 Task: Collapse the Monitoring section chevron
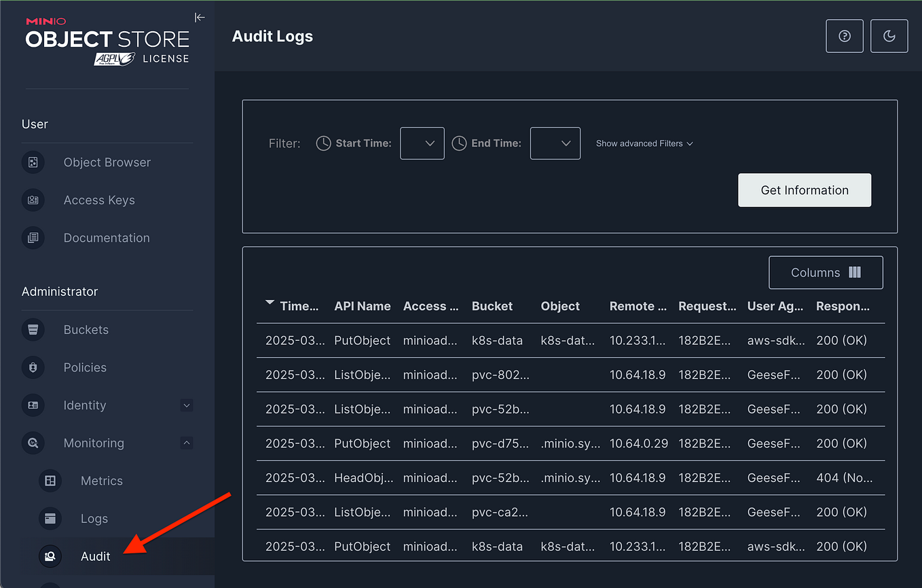[x=187, y=443]
